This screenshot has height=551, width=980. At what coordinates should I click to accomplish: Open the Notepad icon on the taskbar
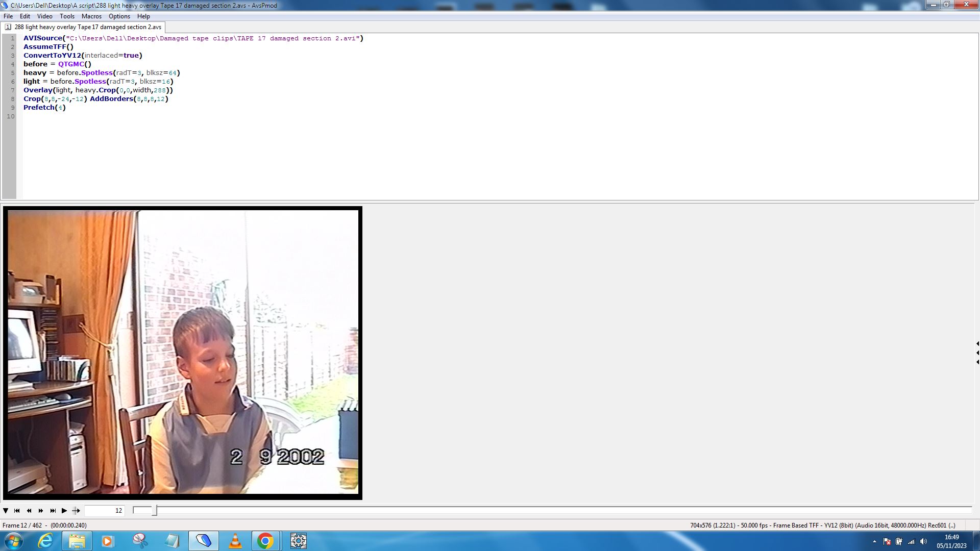(x=171, y=541)
